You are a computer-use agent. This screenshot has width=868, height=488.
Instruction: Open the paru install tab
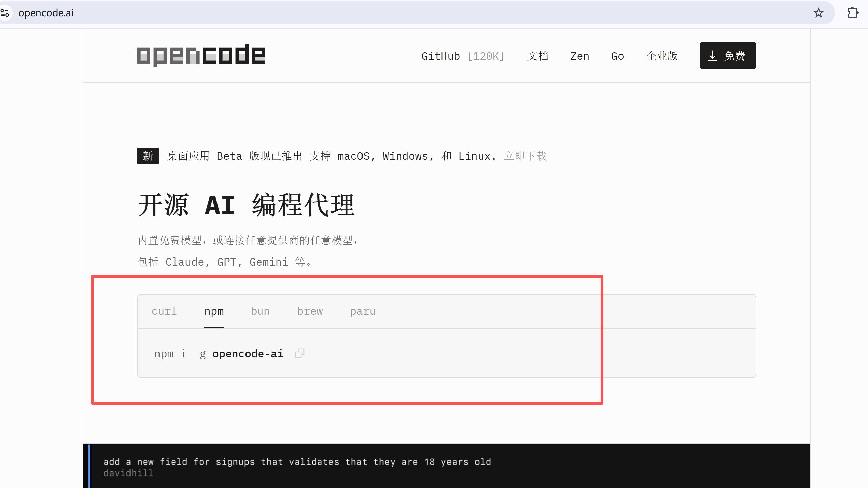tap(363, 311)
